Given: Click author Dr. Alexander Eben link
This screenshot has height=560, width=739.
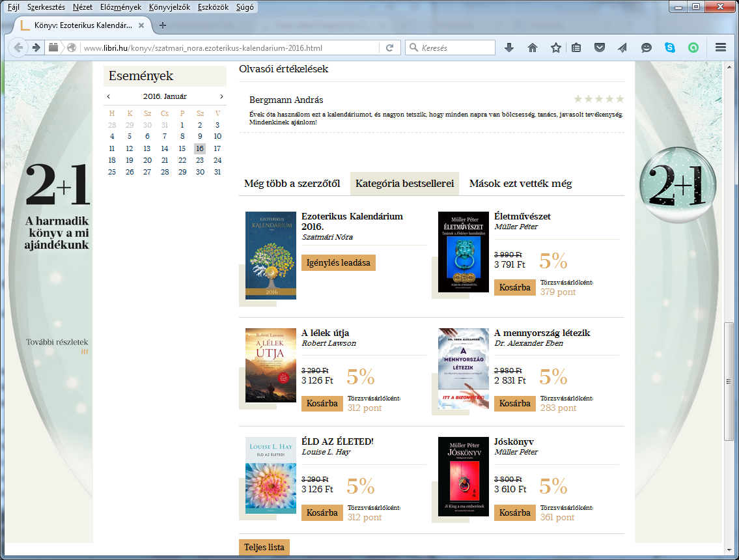Looking at the screenshot, I should point(529,343).
